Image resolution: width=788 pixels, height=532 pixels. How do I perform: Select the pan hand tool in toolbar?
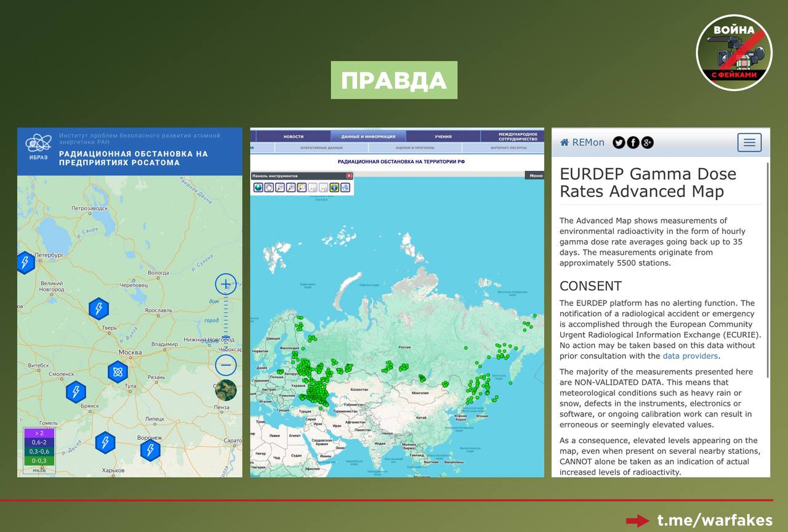(x=269, y=188)
